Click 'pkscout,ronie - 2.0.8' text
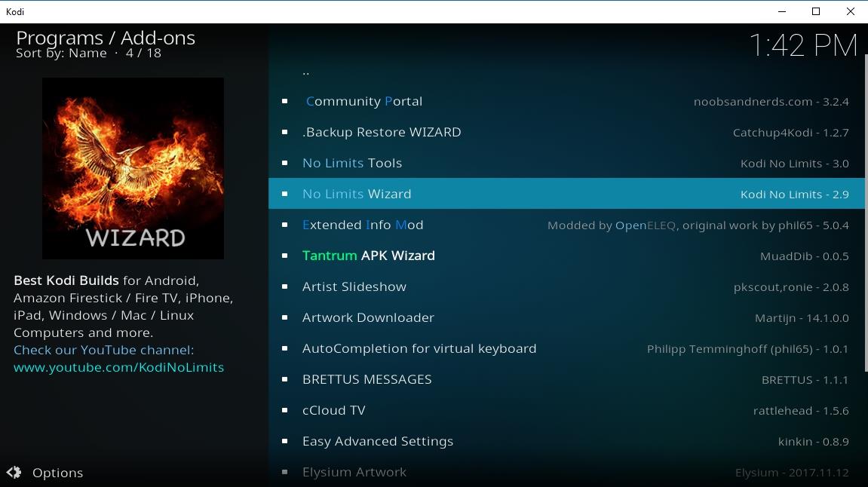 [x=791, y=287]
